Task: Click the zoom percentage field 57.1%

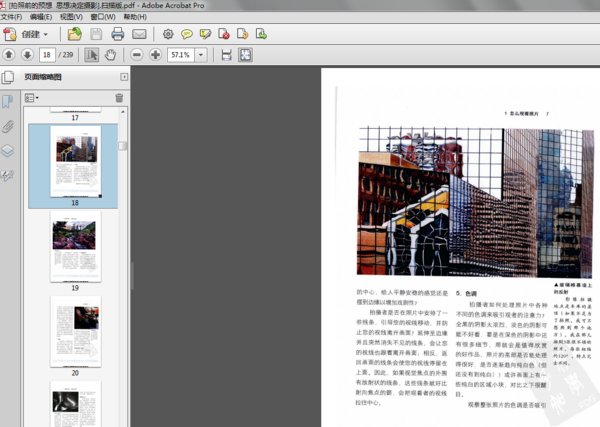Action: (181, 55)
